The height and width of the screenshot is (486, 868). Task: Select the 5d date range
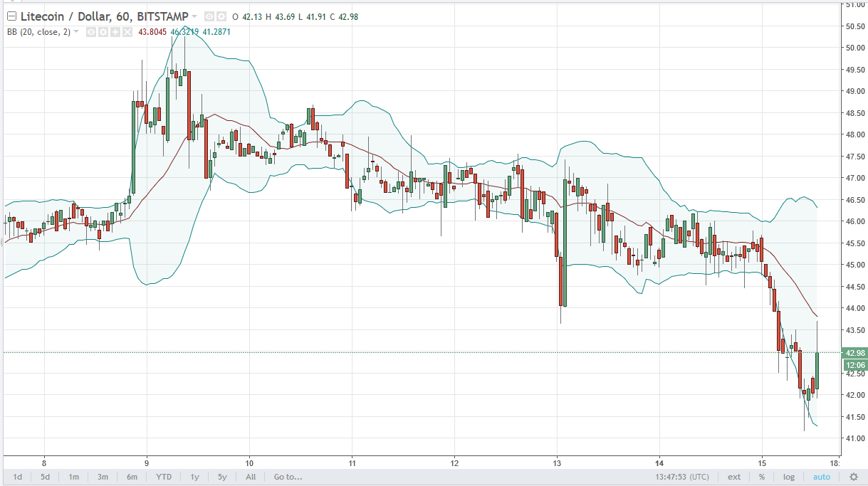45,477
